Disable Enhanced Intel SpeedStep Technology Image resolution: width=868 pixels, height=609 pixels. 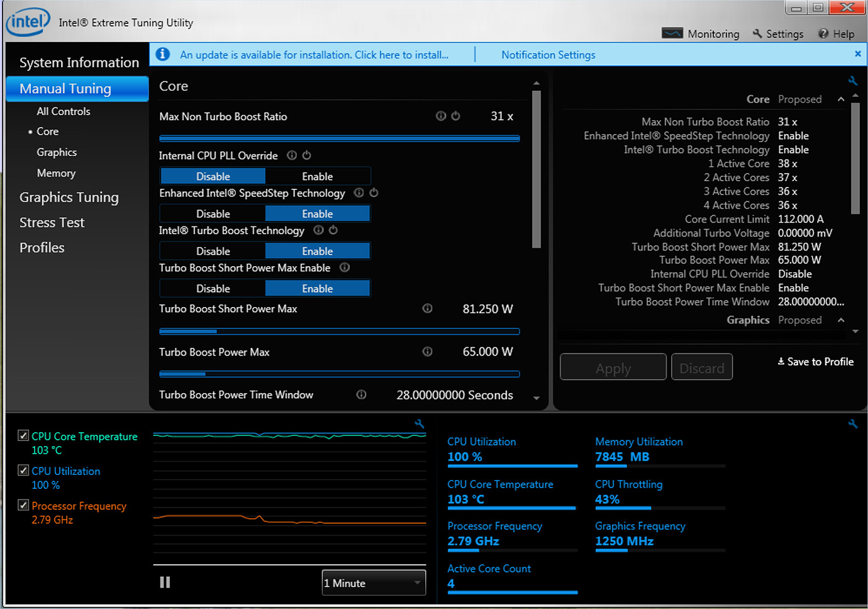(x=213, y=214)
